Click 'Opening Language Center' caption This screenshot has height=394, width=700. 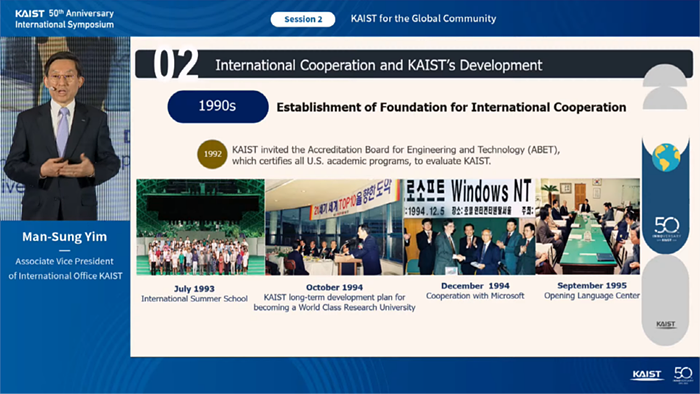coord(592,295)
